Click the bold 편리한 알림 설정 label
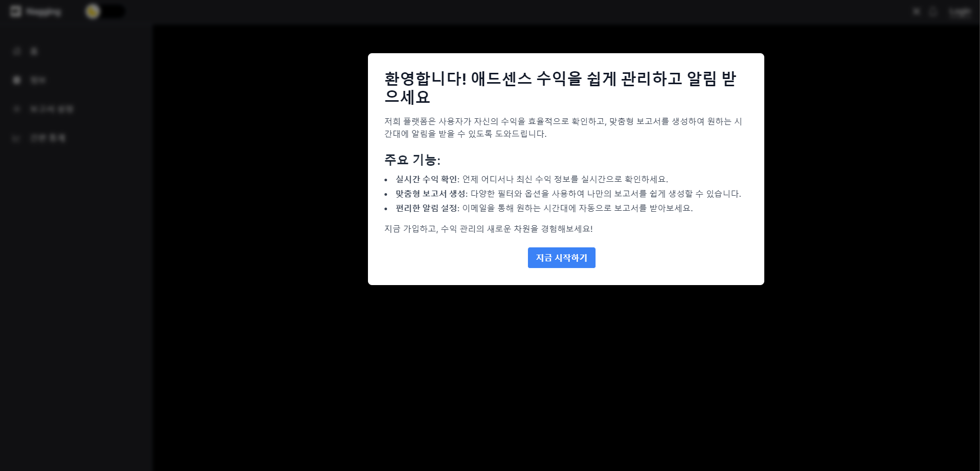 point(426,208)
